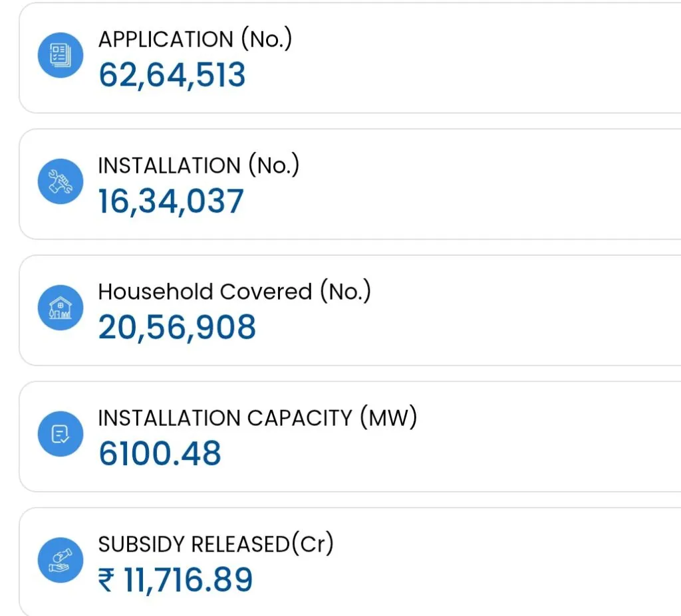Click the Installation wrench tools icon
Screen dimensions: 681x616
point(61,181)
